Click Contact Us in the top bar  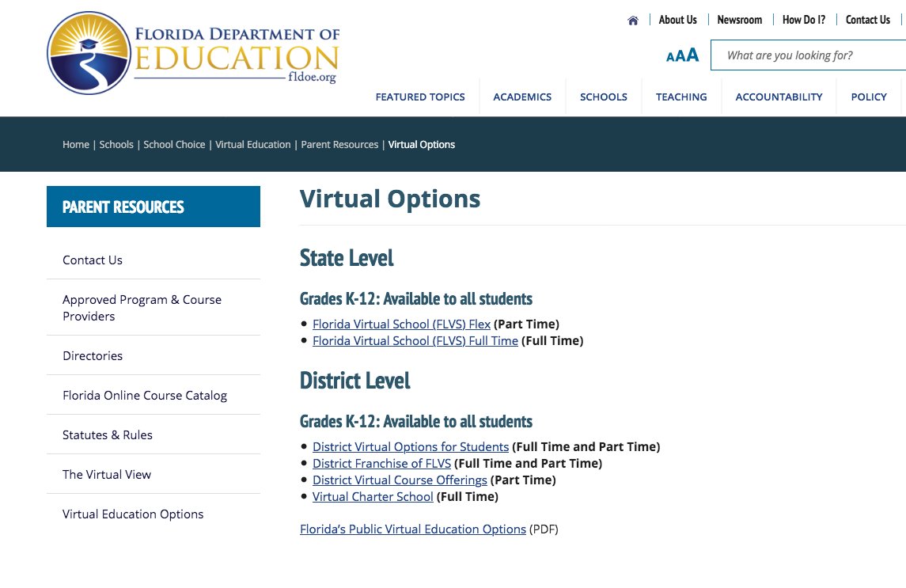[868, 20]
